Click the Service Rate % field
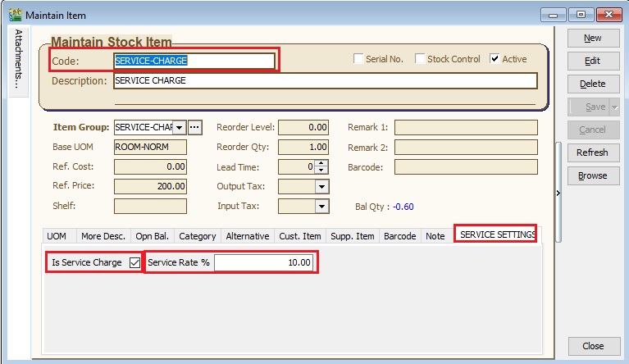This screenshot has height=364, width=629. (x=264, y=263)
